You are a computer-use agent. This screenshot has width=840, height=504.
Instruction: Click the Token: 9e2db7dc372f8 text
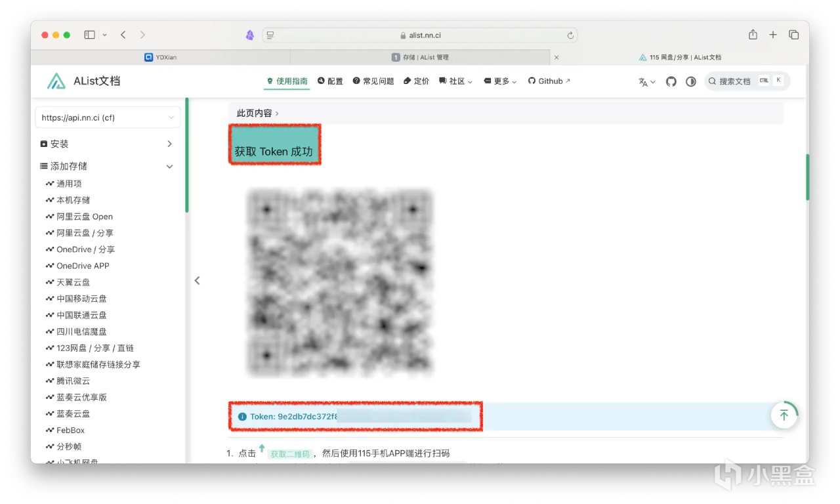click(x=293, y=417)
